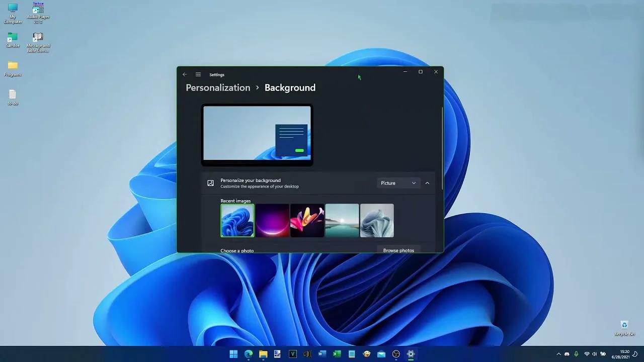Open the Mail app from the taskbar
The image size is (644, 362).
(381, 353)
